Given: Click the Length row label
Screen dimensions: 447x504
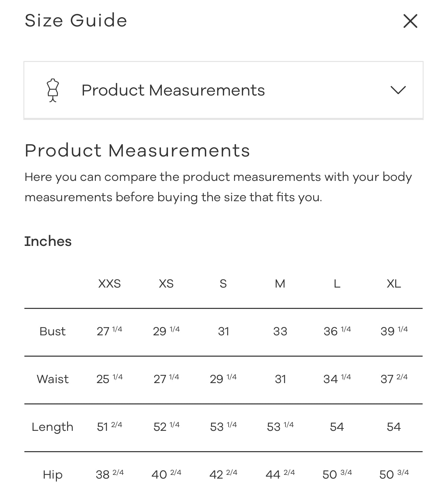Looking at the screenshot, I should click(52, 427).
